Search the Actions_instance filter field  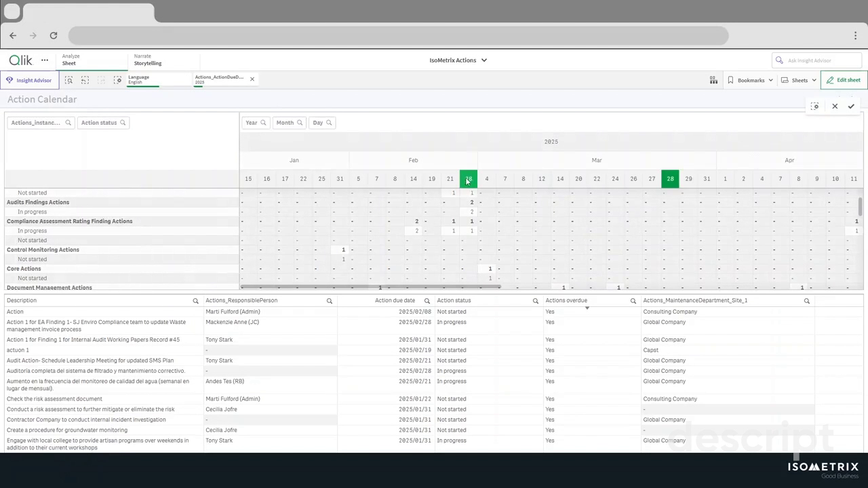tap(68, 123)
